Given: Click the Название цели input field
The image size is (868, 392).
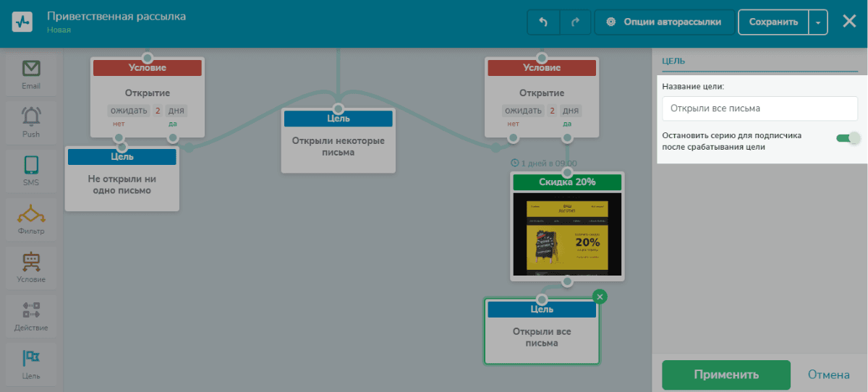Looking at the screenshot, I should coord(759,108).
